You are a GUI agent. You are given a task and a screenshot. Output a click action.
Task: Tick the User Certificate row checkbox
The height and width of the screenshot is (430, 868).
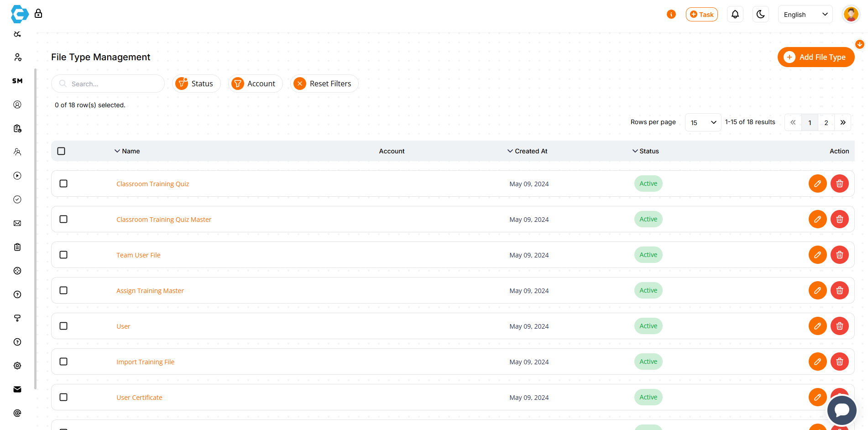point(63,397)
